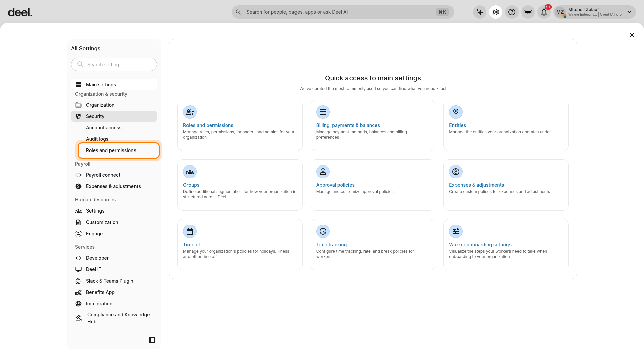Select Roles and permissions in sidebar
The width and height of the screenshot is (644, 362).
[x=119, y=150]
